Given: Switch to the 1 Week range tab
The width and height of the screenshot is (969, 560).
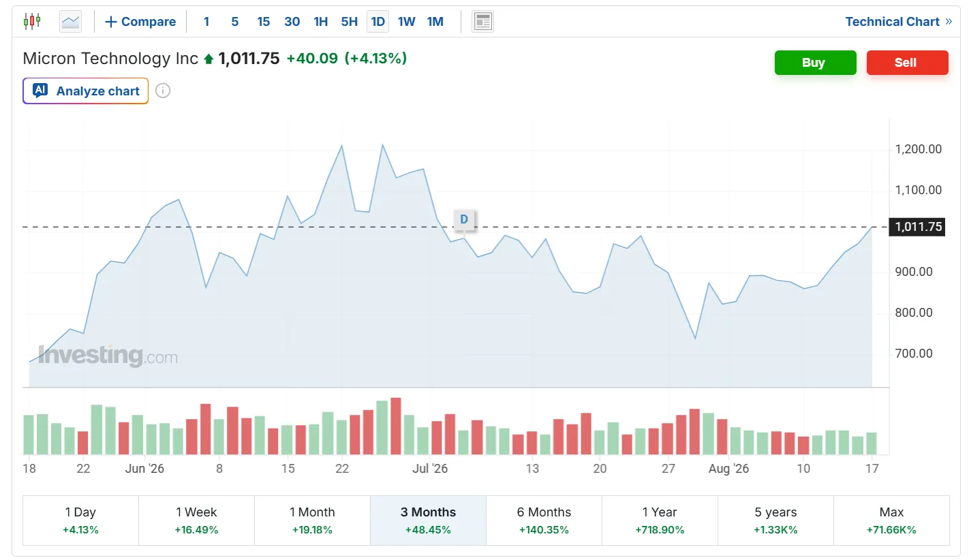Looking at the screenshot, I should 196,520.
